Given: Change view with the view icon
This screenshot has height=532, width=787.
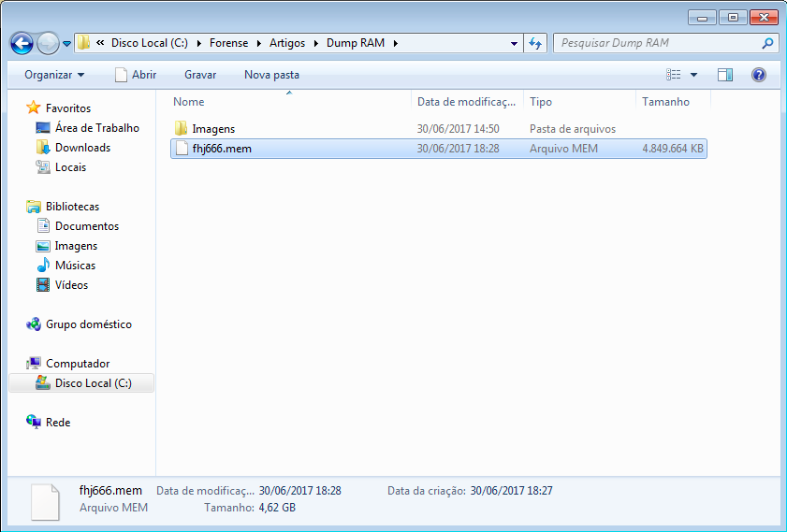Looking at the screenshot, I should 674,75.
